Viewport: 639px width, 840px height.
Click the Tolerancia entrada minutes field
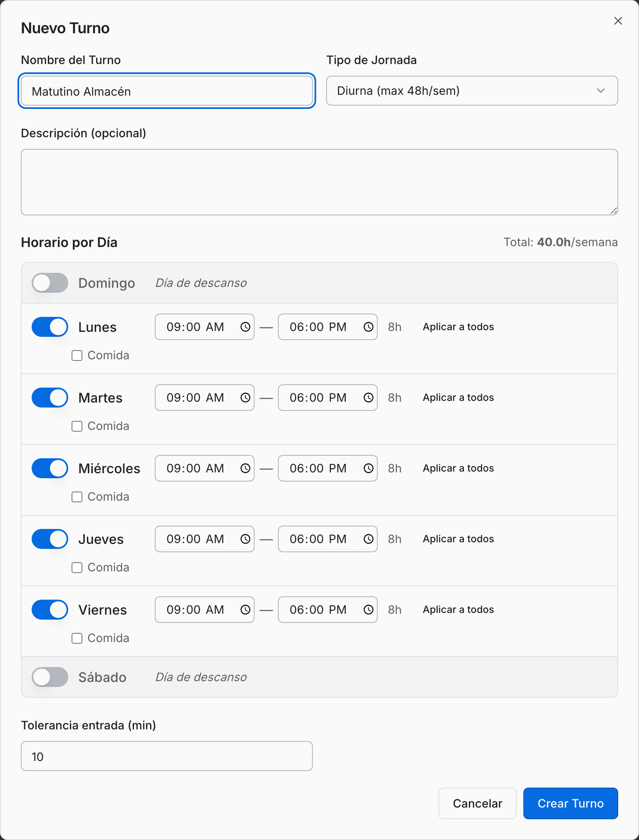[166, 756]
